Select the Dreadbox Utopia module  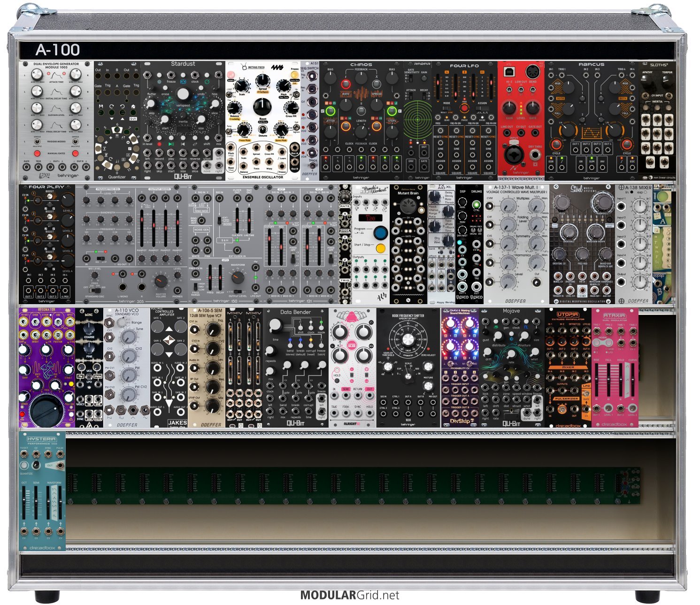pos(568,368)
